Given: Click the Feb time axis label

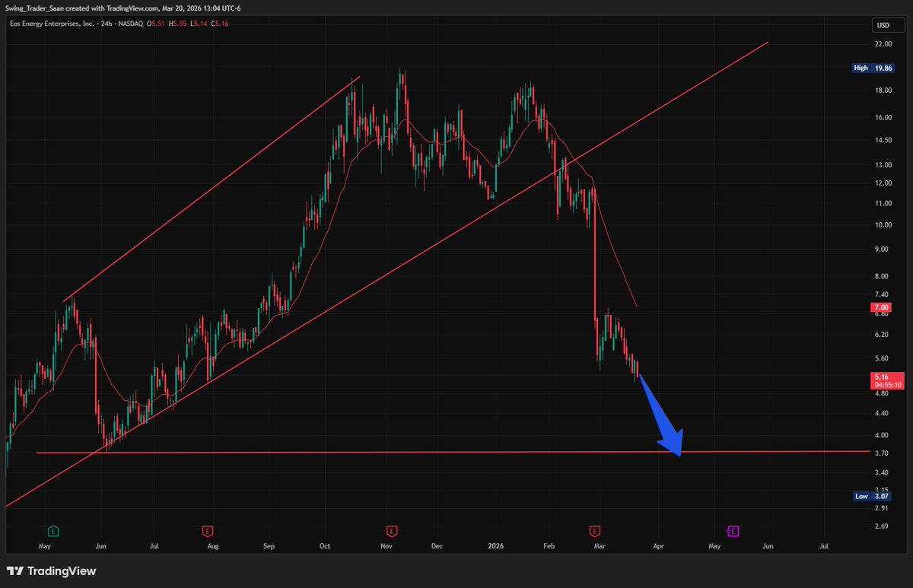Looking at the screenshot, I should pyautogui.click(x=551, y=546).
